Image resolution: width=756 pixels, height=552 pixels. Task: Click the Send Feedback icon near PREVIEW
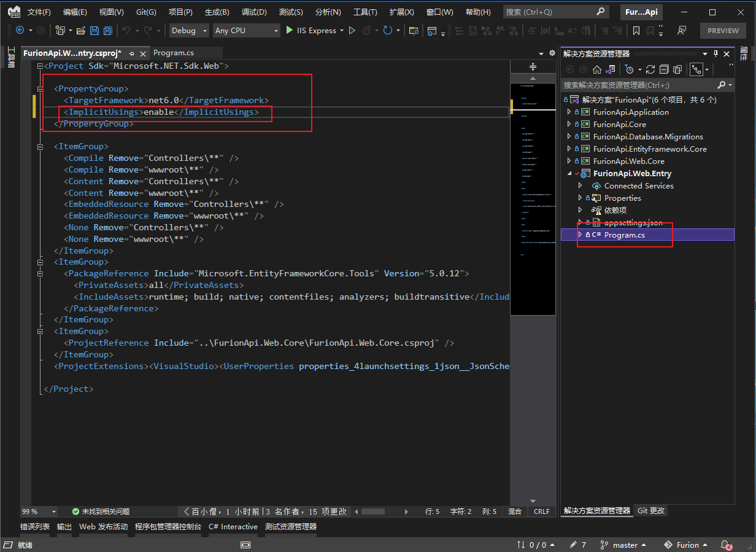coord(681,31)
